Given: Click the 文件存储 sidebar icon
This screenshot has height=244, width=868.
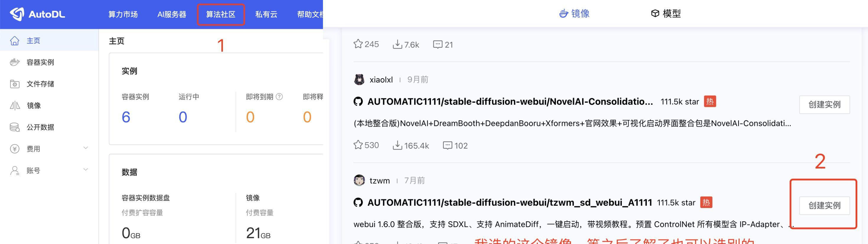Looking at the screenshot, I should pos(14,84).
